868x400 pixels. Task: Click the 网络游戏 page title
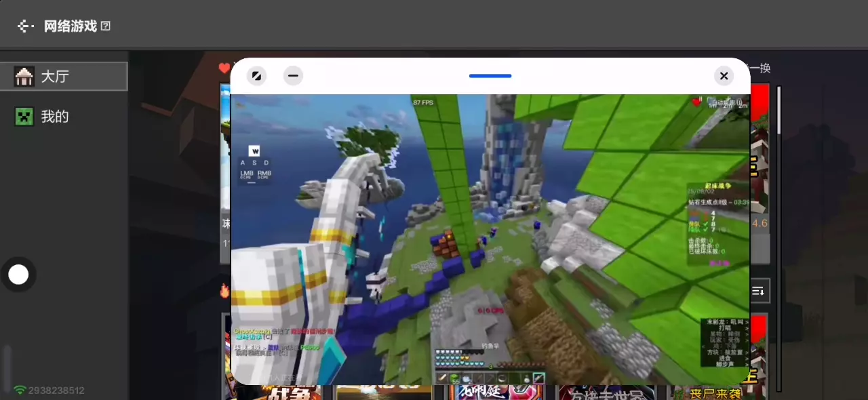point(71,26)
